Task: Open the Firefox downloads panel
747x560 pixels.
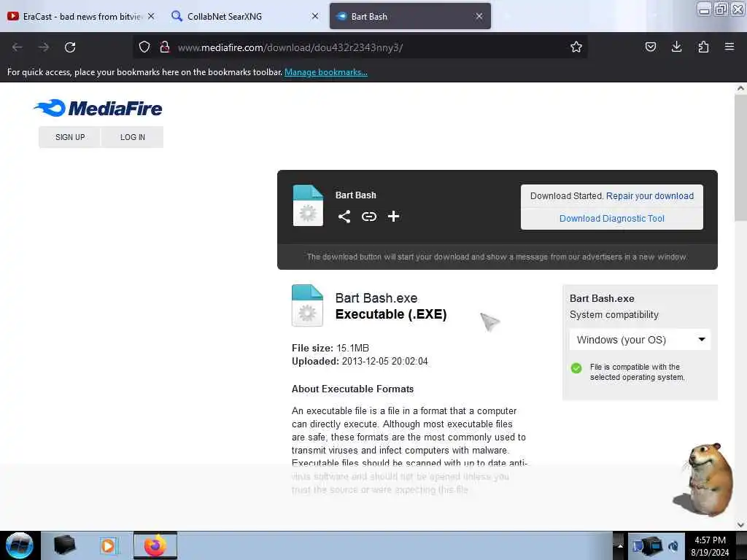Action: coord(676,47)
